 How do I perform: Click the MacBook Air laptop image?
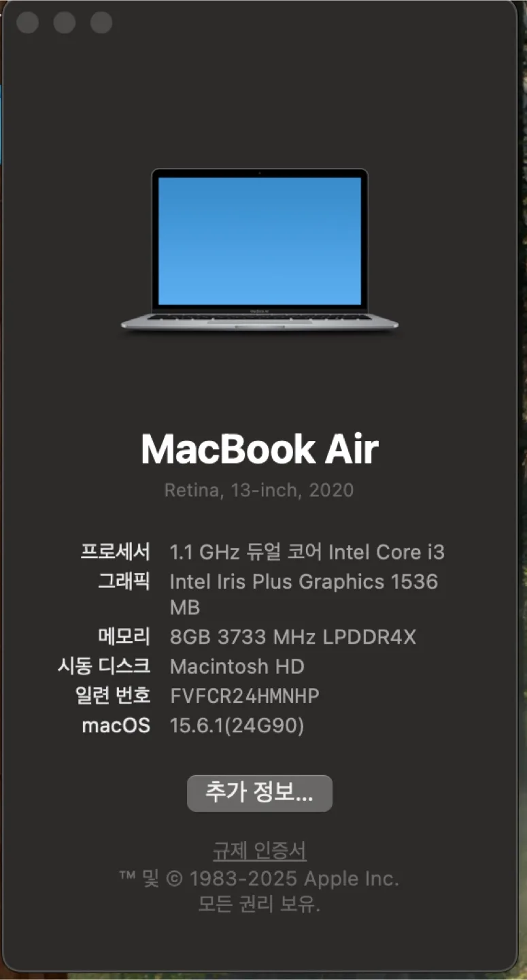click(260, 251)
